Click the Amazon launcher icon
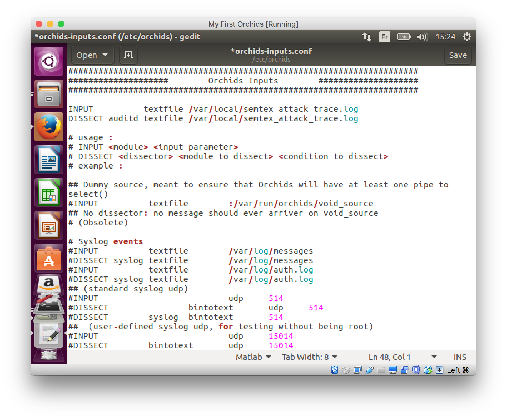 pyautogui.click(x=49, y=284)
